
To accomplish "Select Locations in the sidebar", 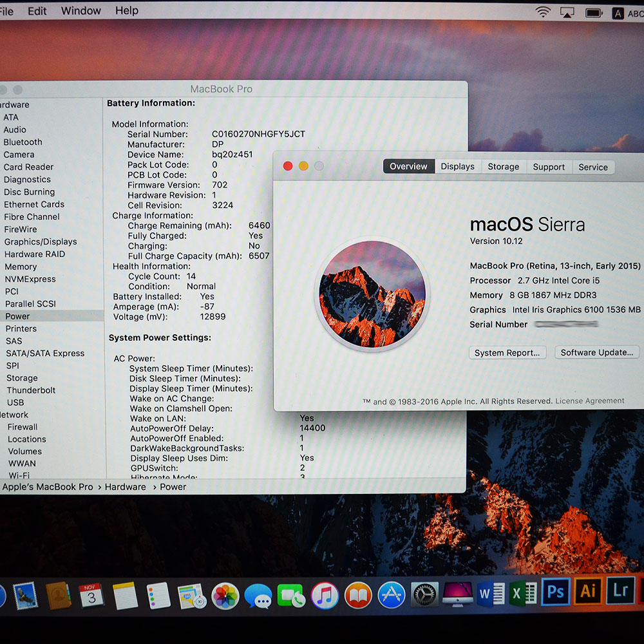I will tap(27, 439).
